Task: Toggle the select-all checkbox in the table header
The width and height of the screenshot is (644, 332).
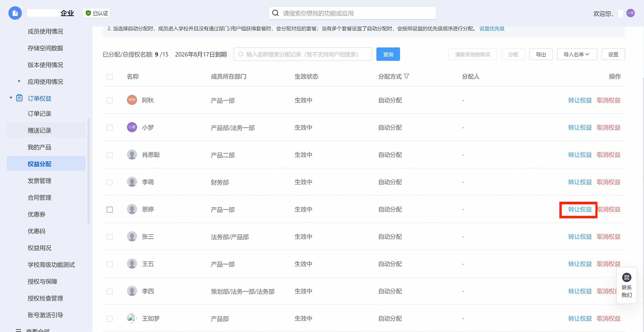Action: pos(110,77)
